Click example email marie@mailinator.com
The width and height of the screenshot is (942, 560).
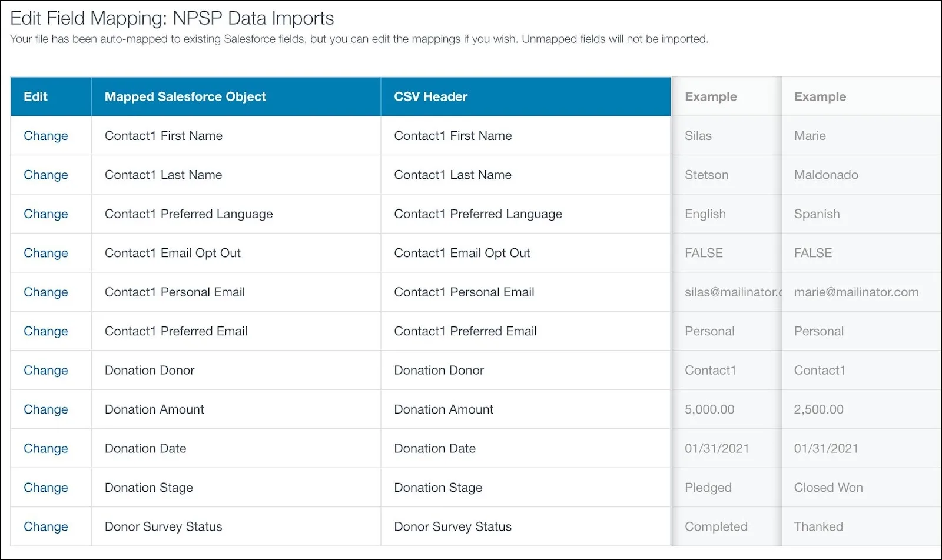[856, 292]
